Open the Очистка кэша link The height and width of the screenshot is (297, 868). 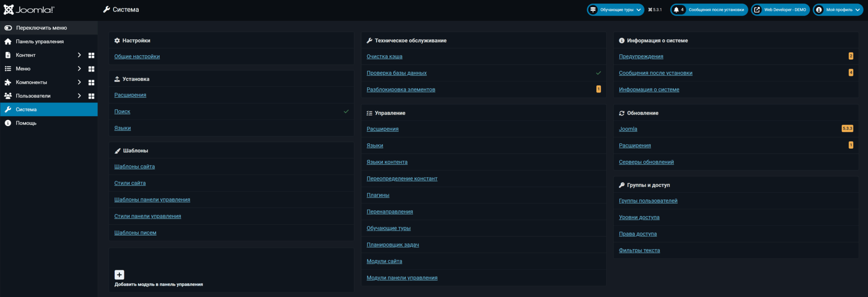pyautogui.click(x=384, y=57)
